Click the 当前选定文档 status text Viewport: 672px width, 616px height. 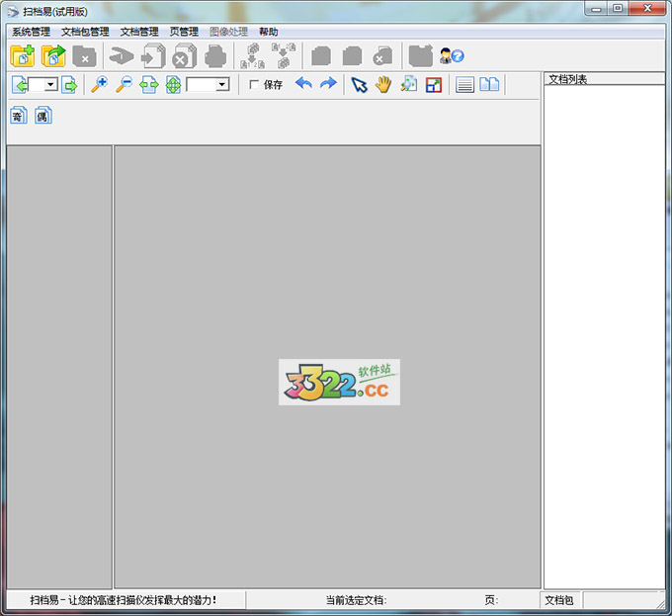[x=356, y=600]
